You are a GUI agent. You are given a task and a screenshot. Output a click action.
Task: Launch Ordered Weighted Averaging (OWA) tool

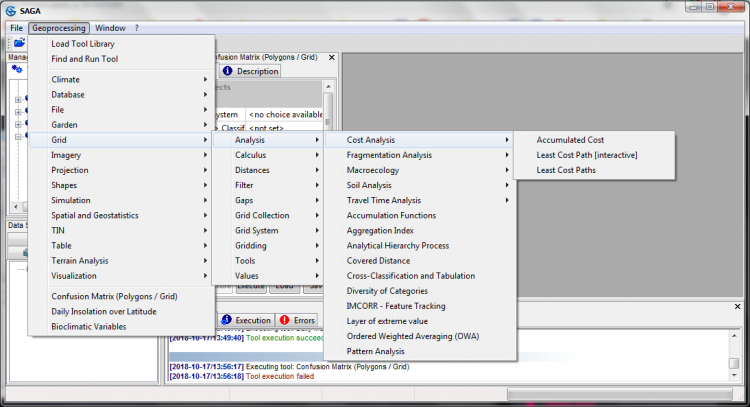click(420, 336)
